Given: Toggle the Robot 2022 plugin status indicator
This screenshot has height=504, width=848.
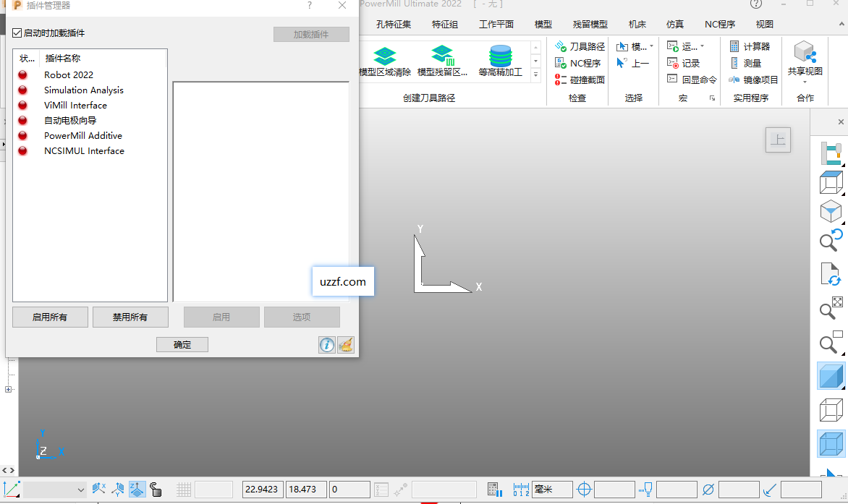Looking at the screenshot, I should point(22,74).
